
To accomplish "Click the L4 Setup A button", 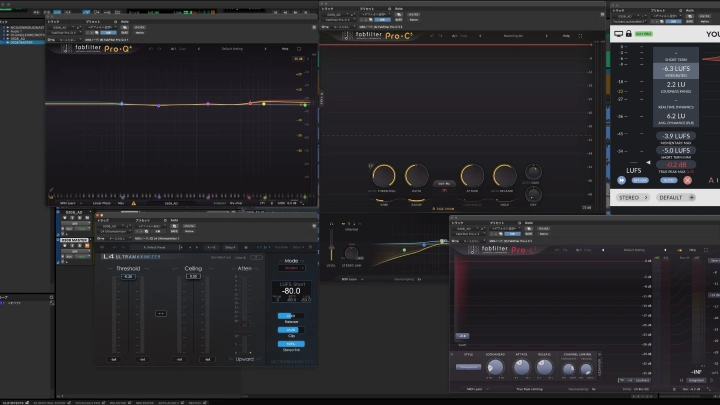I will pos(231,248).
